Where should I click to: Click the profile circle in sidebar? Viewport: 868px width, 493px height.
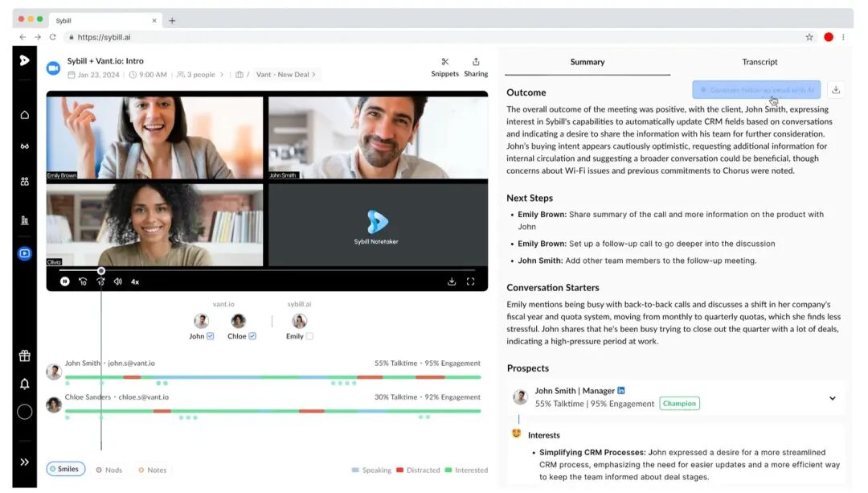coord(24,412)
